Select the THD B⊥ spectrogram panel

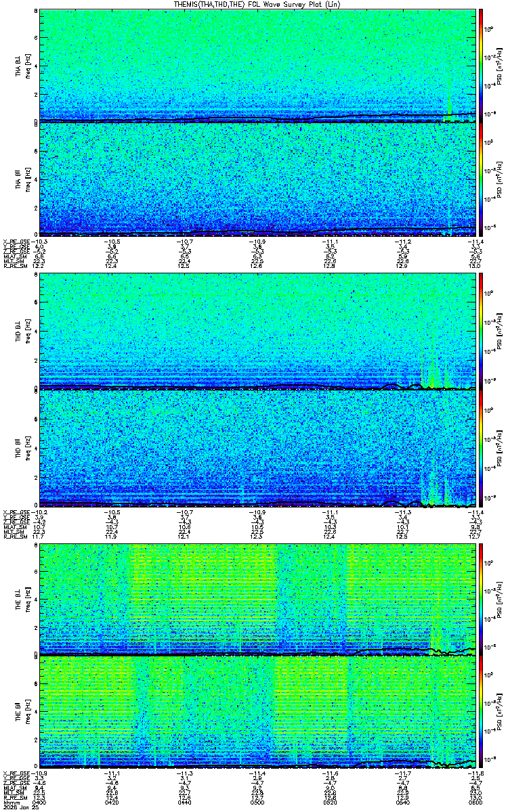coord(257,330)
